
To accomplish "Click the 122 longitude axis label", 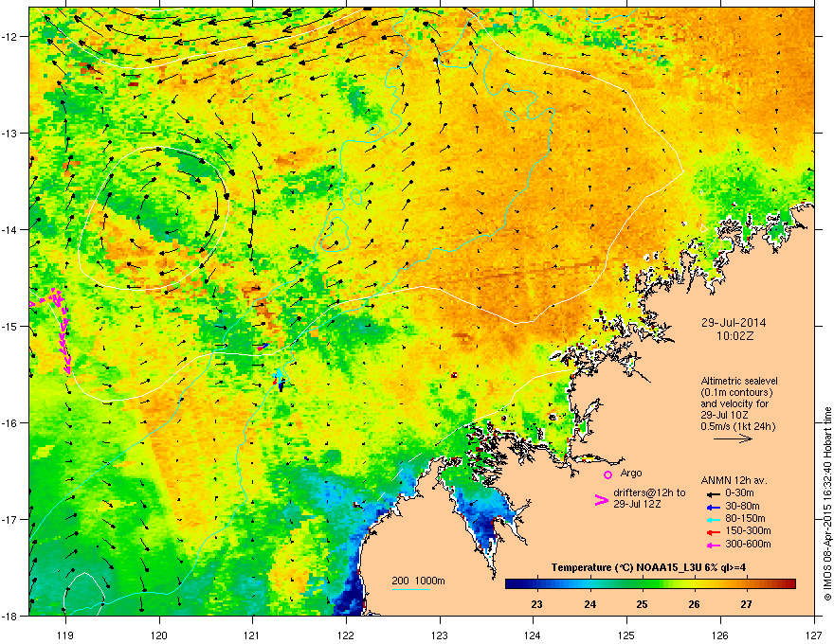I will pyautogui.click(x=346, y=635).
